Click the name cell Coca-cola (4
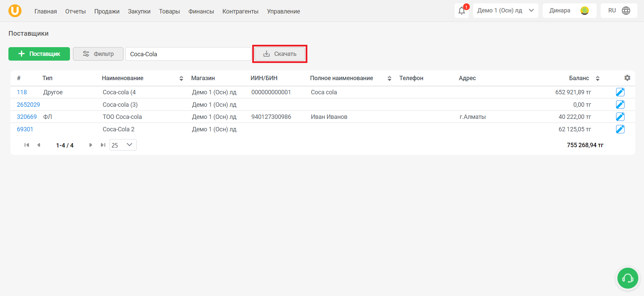Viewport: 644px width, 296px height. point(119,92)
